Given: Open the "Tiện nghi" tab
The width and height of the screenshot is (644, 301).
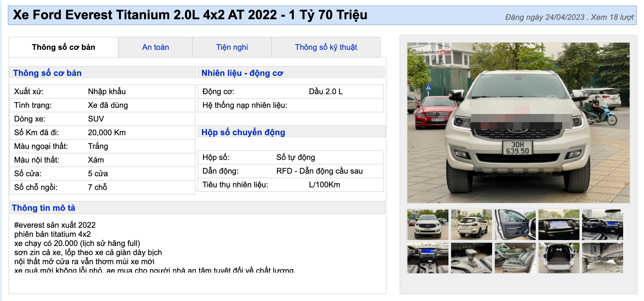Looking at the screenshot, I should [232, 47].
